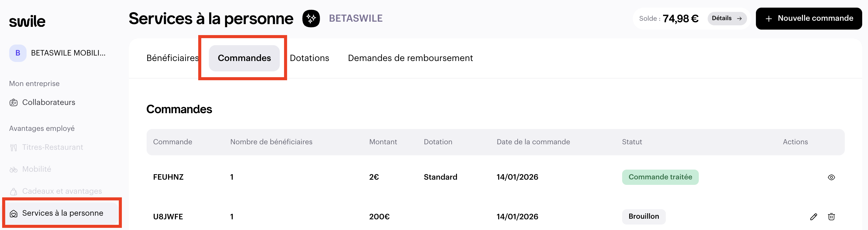Click the Titres-Restaurant fork icon
868x230 pixels.
pyautogui.click(x=13, y=148)
